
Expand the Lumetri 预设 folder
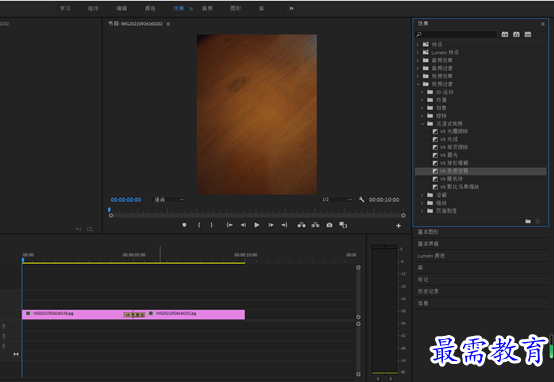(418, 52)
